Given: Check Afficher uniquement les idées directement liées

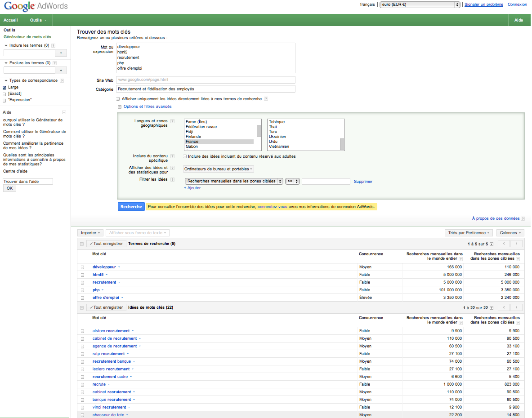Looking at the screenshot, I should [118, 99].
